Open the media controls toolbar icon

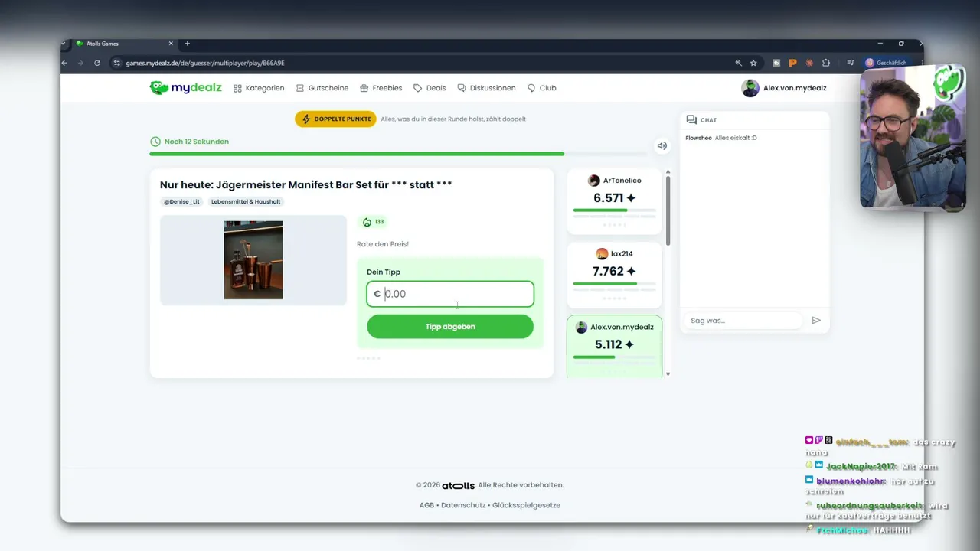(850, 63)
